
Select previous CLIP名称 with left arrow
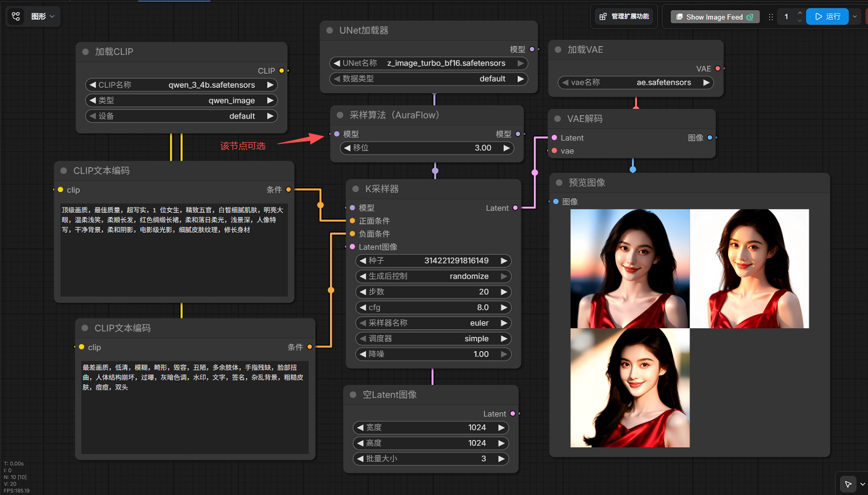click(x=93, y=85)
